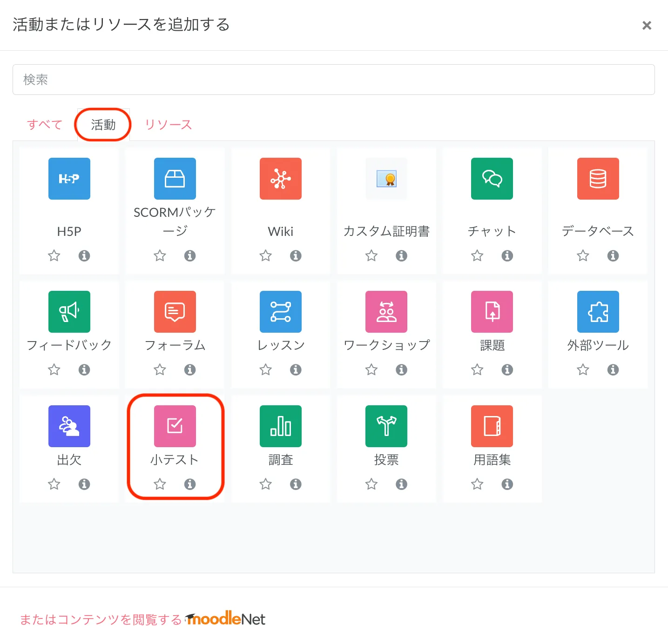Close the add activity dialog
This screenshot has width=668, height=644.
pyautogui.click(x=646, y=25)
